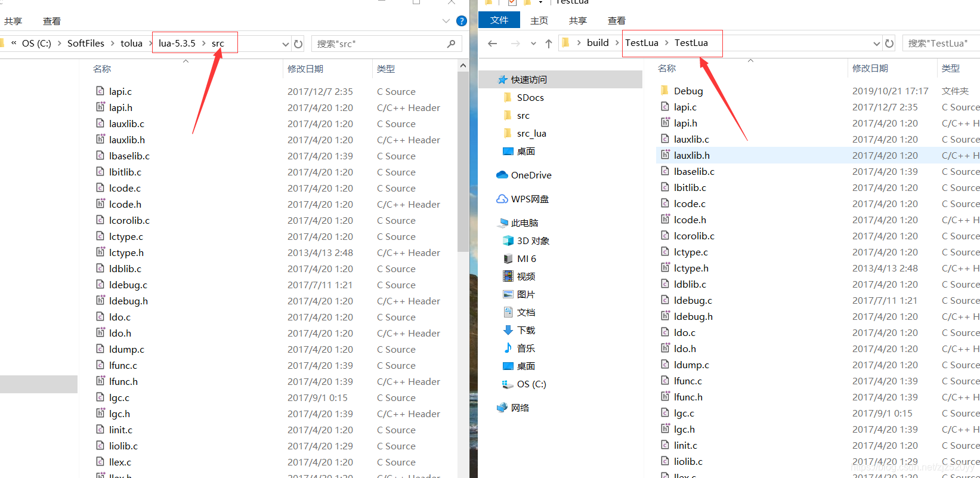This screenshot has width=980, height=478.
Task: Select lcode.c in TestLua window
Action: (x=690, y=203)
